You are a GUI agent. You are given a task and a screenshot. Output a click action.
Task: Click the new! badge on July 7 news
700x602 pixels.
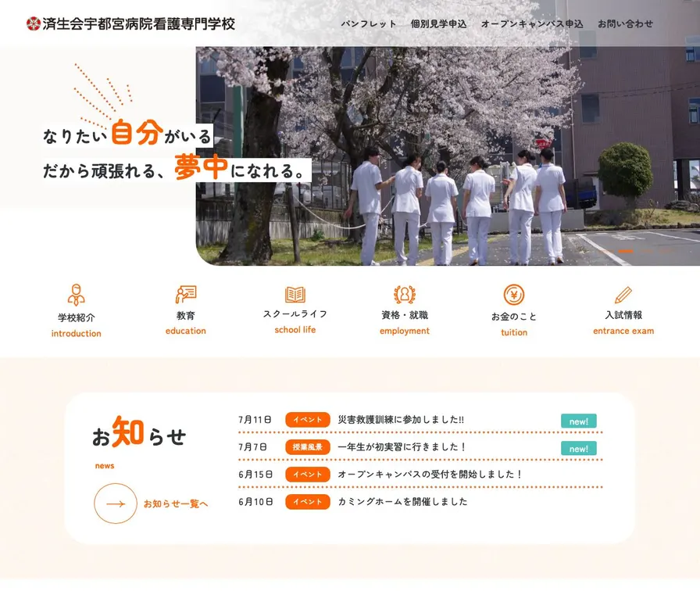click(x=579, y=449)
